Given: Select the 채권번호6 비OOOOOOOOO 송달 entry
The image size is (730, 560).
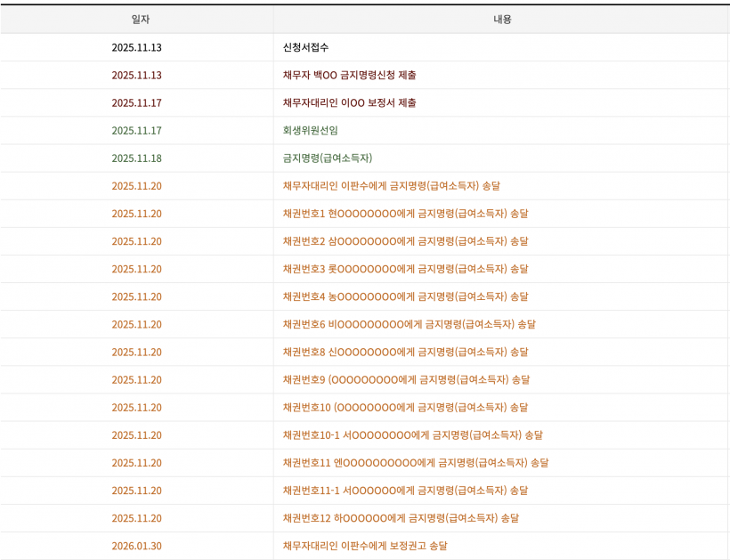Looking at the screenshot, I should [x=410, y=324].
